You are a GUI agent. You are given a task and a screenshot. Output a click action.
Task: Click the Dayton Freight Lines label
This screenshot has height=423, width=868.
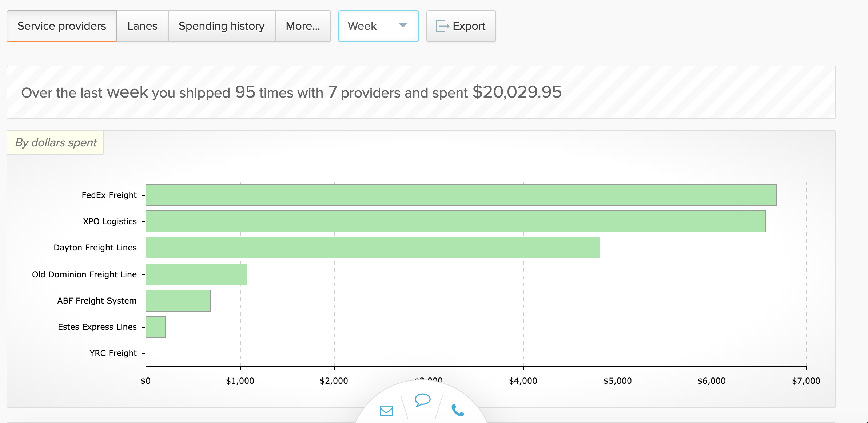(95, 248)
